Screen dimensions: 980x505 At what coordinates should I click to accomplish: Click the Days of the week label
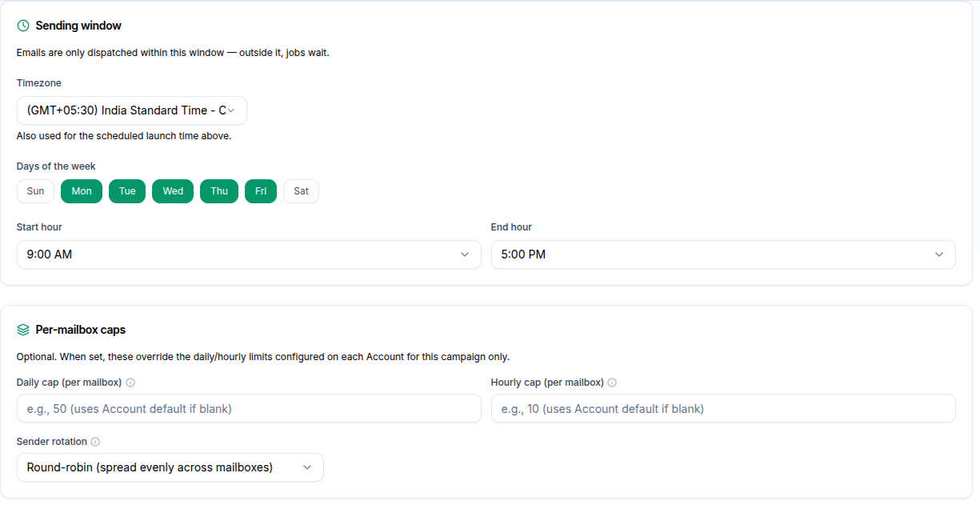pyautogui.click(x=56, y=166)
